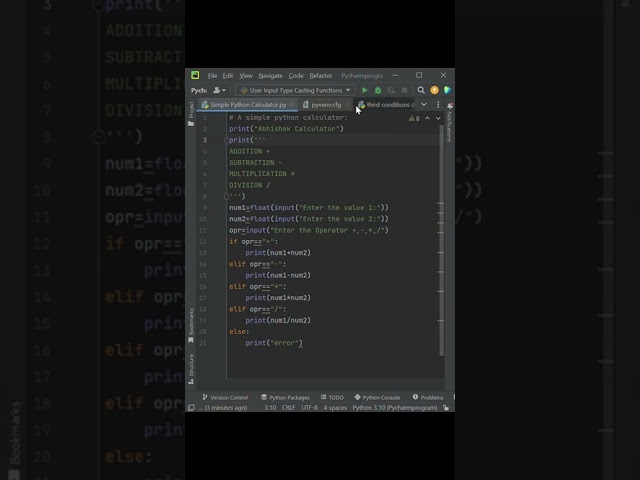The image size is (640, 480).
Task: Fold the multi-line print block at line 3
Action: point(226,140)
